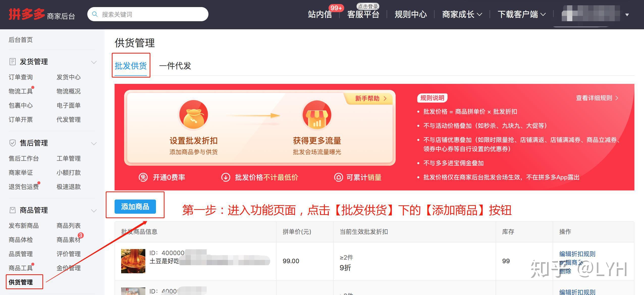This screenshot has height=295, width=644.
Task: Collapse the 发货管理 sidebar section
Action: 94,62
